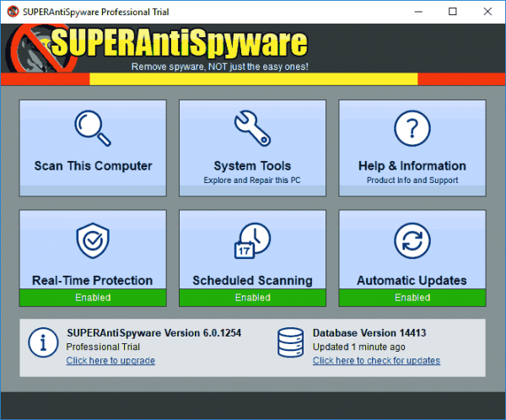Click the question mark help icon
This screenshot has height=420, width=506.
412,128
